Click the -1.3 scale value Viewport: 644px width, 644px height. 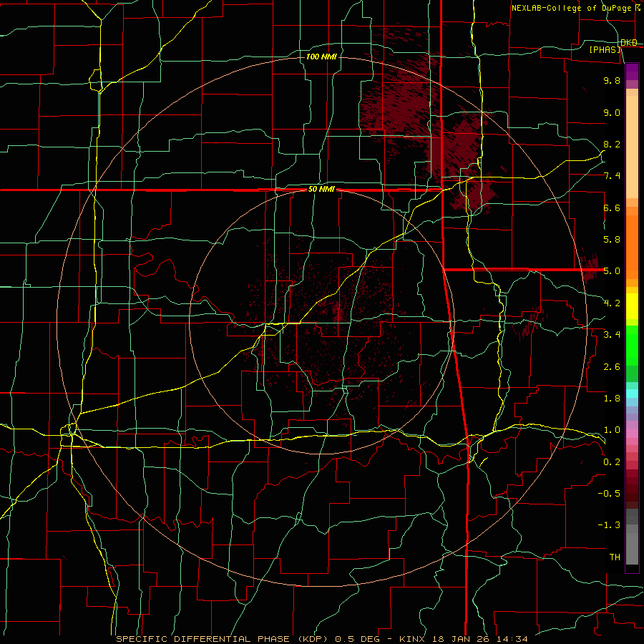tap(609, 525)
